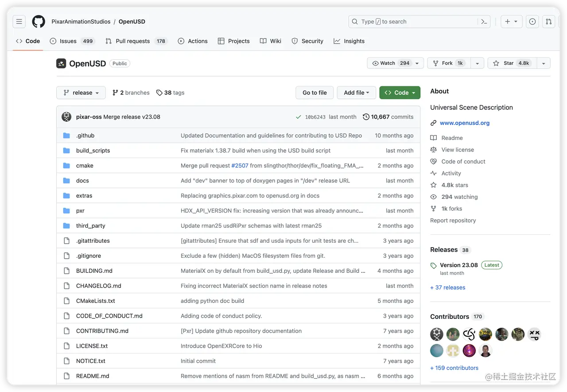Open the pxr folder

(x=80, y=211)
